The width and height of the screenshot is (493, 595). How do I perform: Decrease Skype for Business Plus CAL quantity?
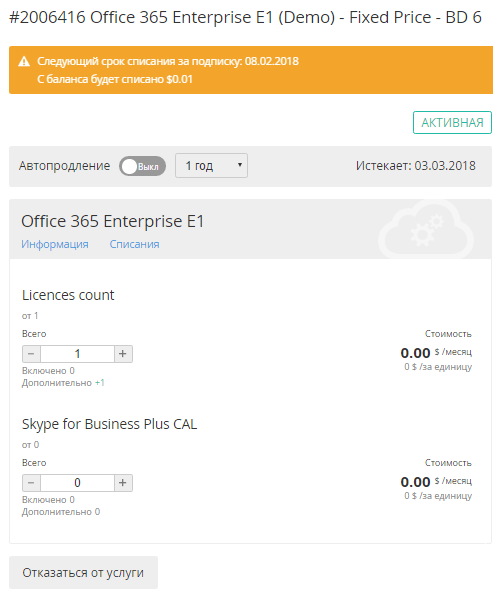click(x=32, y=483)
